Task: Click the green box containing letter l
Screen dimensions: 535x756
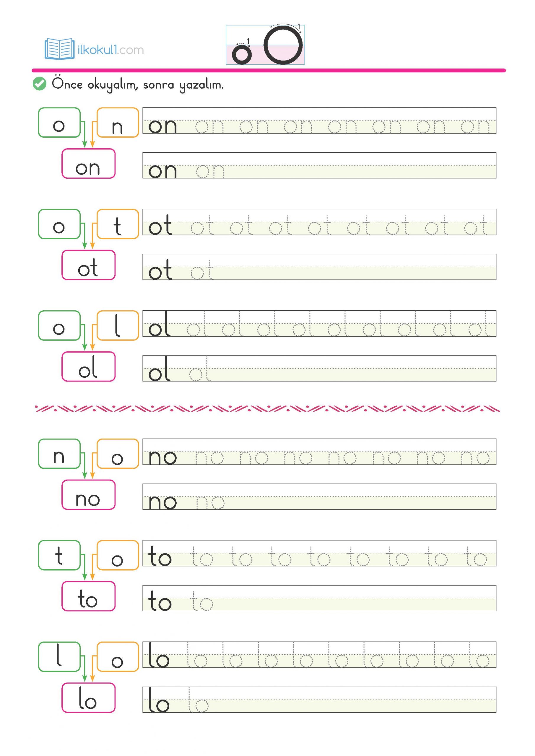Action: pyautogui.click(x=59, y=656)
